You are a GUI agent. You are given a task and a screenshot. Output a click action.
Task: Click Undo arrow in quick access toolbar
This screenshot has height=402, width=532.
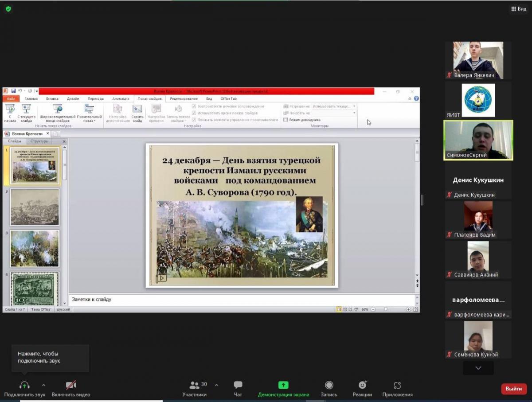20,91
